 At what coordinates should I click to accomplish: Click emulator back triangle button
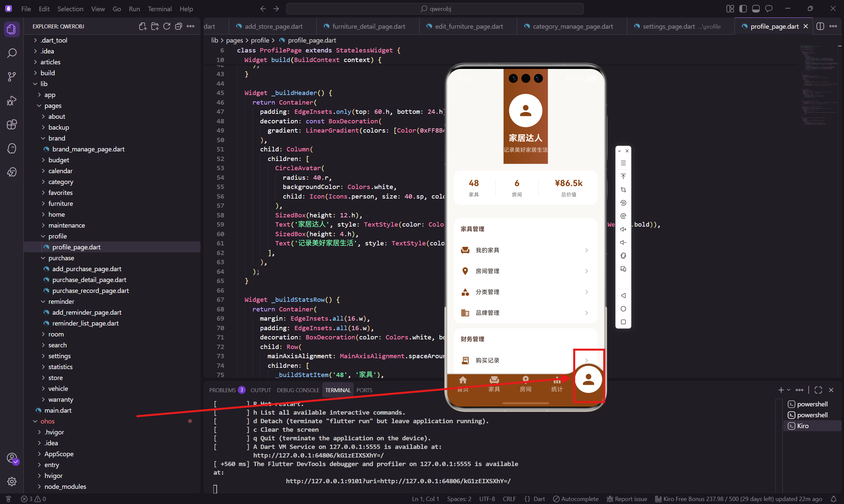[623, 296]
